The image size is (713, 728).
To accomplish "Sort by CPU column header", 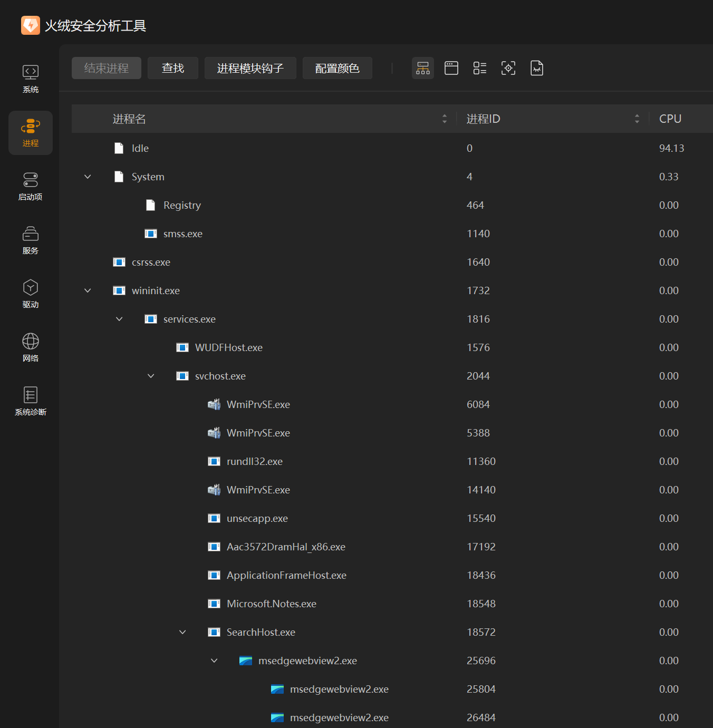I will coord(681,119).
